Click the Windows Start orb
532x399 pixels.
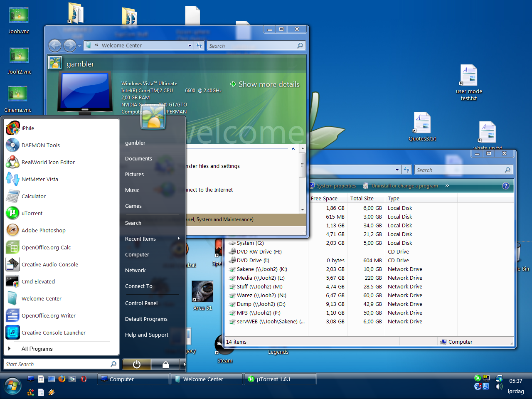[x=12, y=387]
